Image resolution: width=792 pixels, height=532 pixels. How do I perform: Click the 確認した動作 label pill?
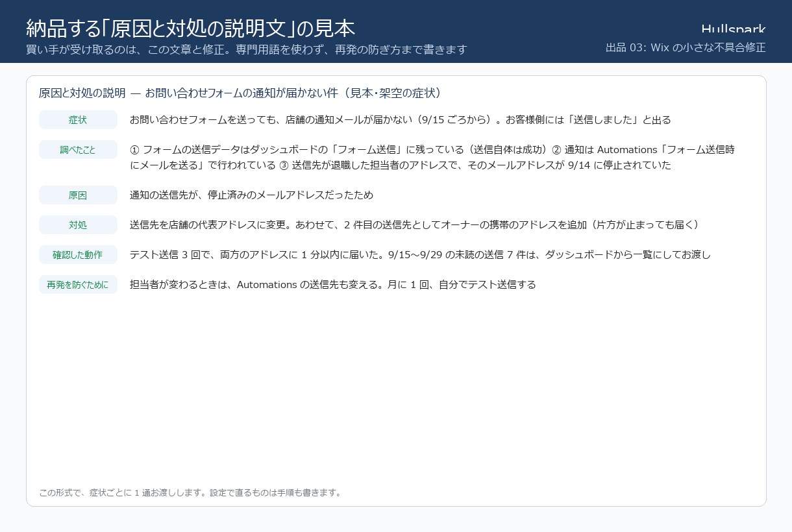78,255
